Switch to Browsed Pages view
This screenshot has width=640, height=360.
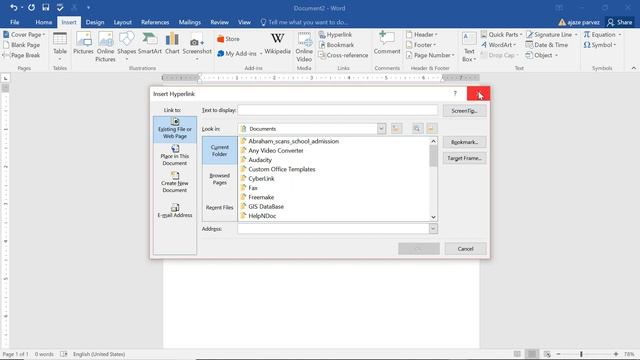(x=220, y=179)
